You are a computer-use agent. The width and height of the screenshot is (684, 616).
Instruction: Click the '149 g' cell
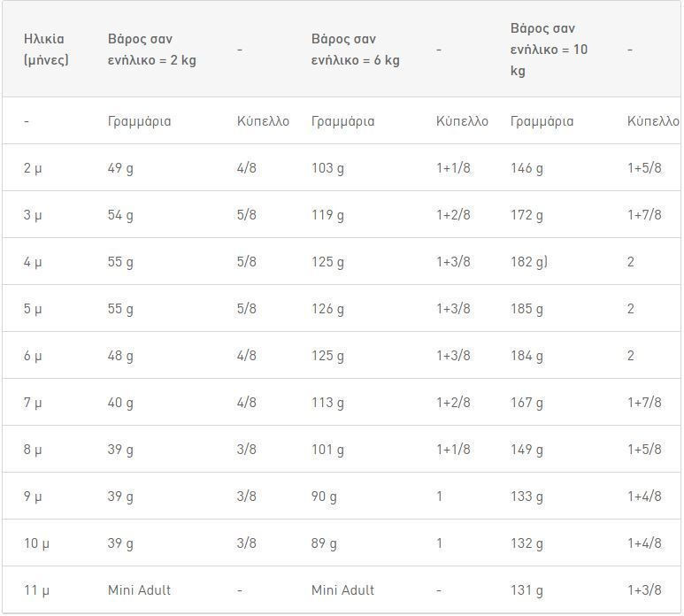click(526, 450)
